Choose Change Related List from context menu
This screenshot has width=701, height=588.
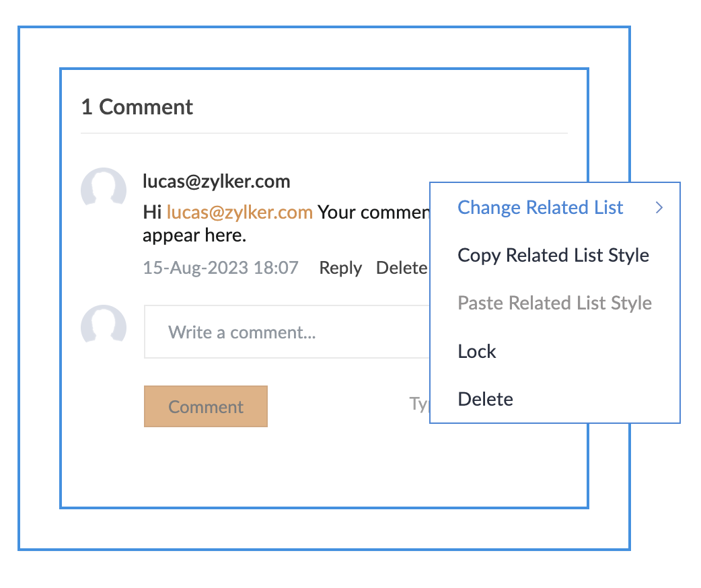click(540, 208)
